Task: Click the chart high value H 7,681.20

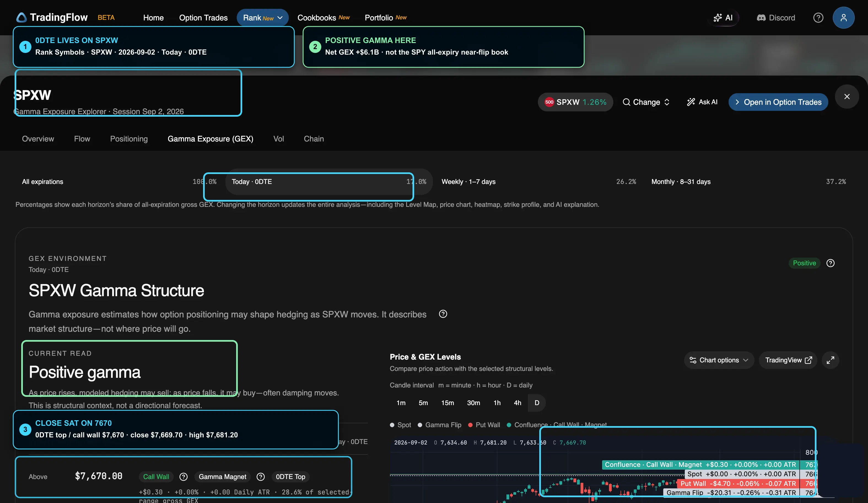Action: tap(490, 443)
